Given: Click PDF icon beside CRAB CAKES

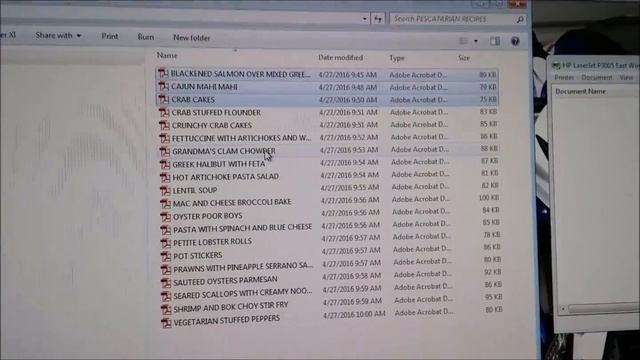Looking at the screenshot, I should coord(164,99).
